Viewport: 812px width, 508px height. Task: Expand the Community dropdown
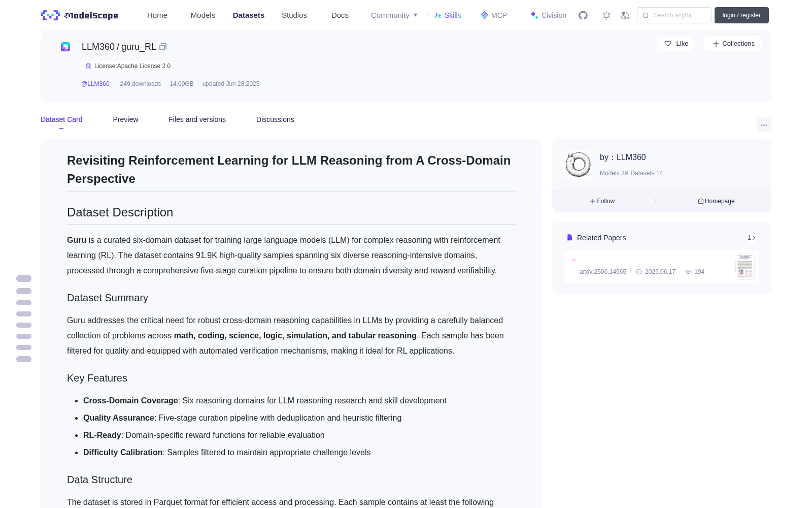394,15
